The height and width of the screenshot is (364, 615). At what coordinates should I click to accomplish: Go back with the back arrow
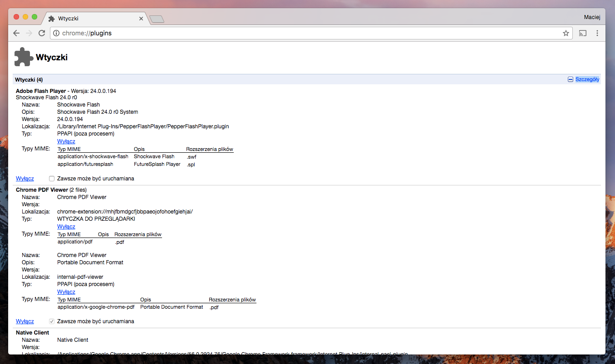tap(16, 33)
